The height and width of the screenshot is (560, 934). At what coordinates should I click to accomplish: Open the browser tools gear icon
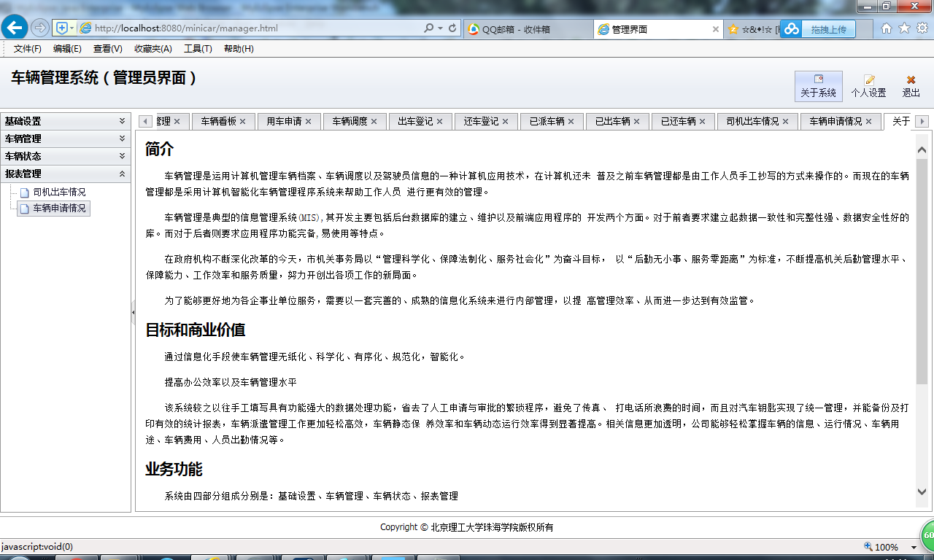(x=922, y=28)
